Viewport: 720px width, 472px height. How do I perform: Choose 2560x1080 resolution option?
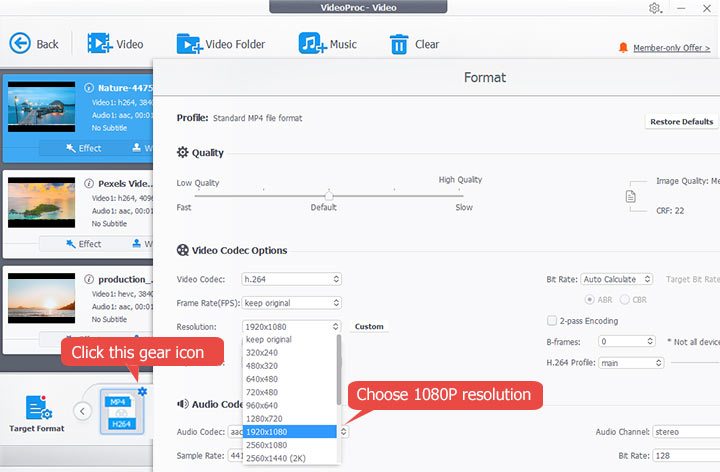click(x=290, y=445)
